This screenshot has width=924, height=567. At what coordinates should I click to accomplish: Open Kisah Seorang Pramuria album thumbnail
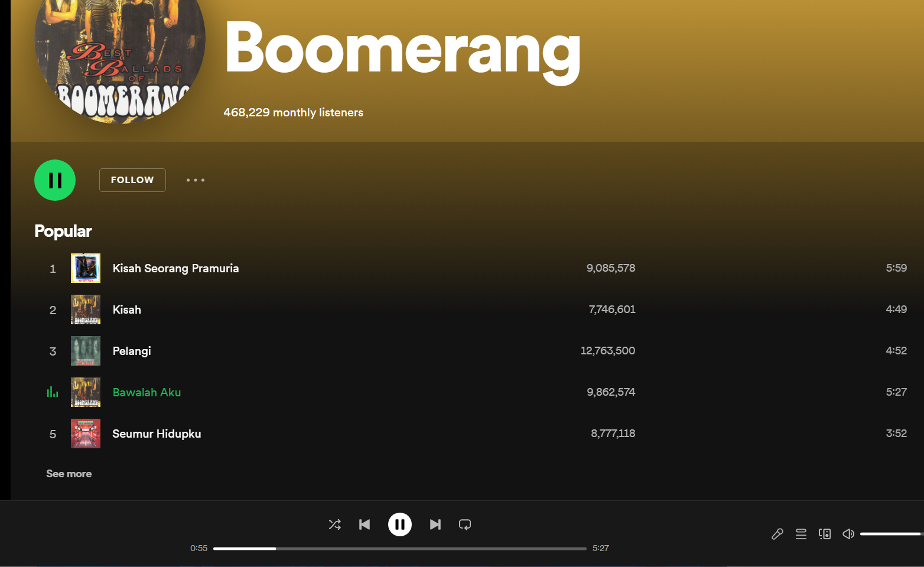(86, 268)
